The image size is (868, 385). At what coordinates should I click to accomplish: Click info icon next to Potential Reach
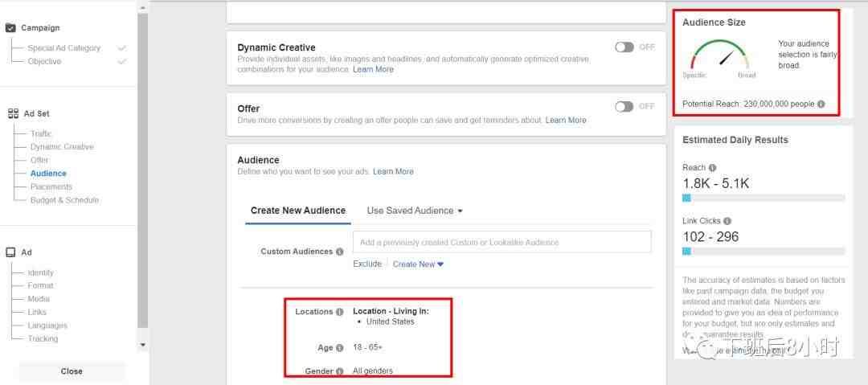(x=821, y=104)
